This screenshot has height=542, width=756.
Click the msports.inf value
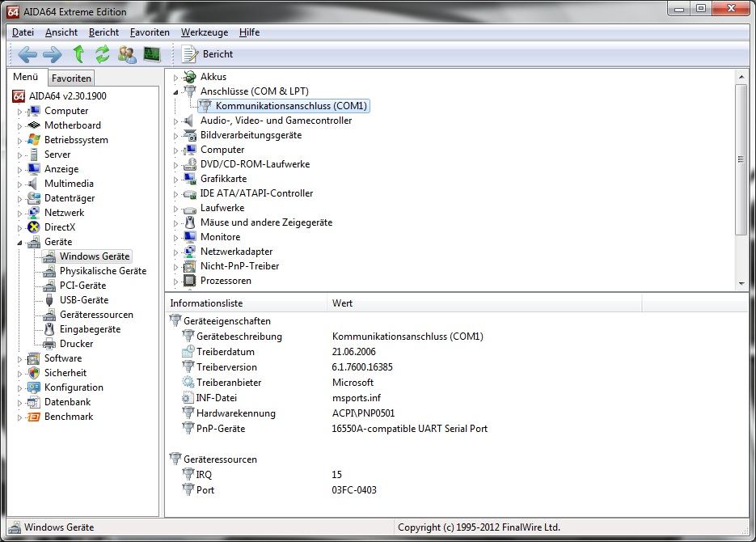(357, 398)
